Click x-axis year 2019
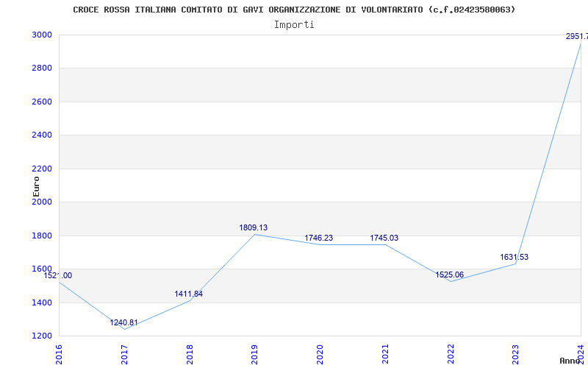This screenshot has width=588, height=368. click(255, 354)
